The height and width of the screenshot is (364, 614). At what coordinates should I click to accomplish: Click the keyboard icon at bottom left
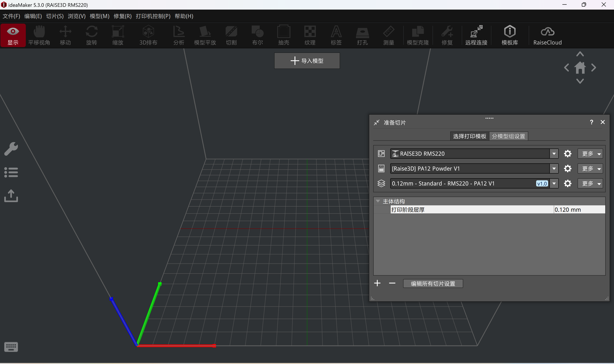coord(11,347)
